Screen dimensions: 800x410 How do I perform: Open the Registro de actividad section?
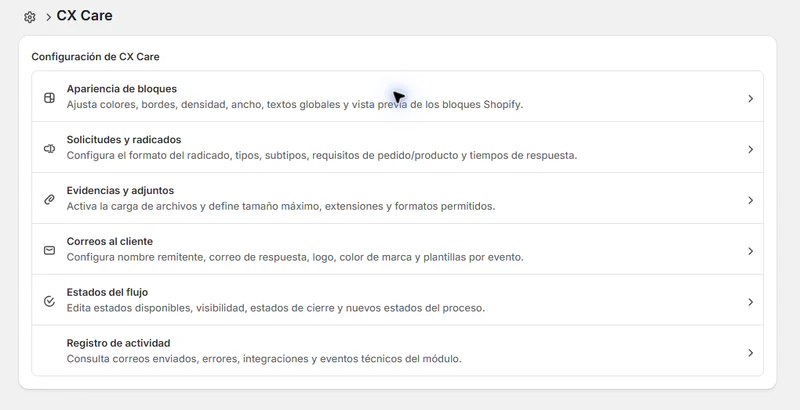pyautogui.click(x=397, y=351)
